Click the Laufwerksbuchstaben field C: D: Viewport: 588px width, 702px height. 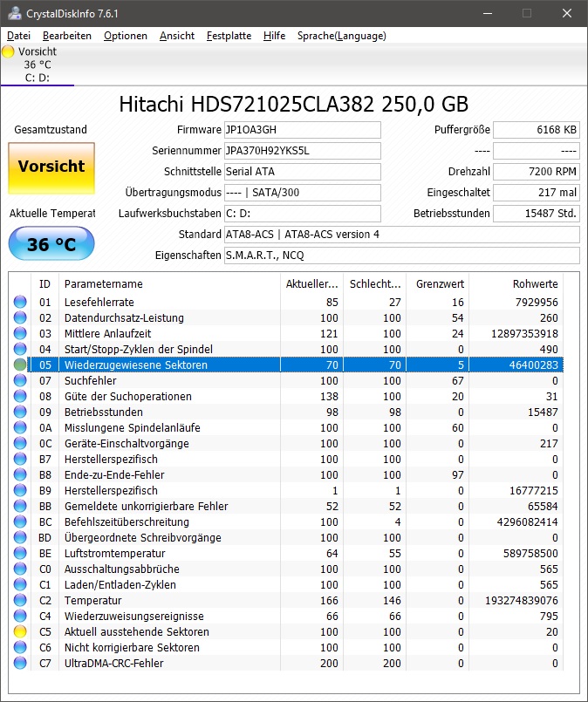coord(302,214)
